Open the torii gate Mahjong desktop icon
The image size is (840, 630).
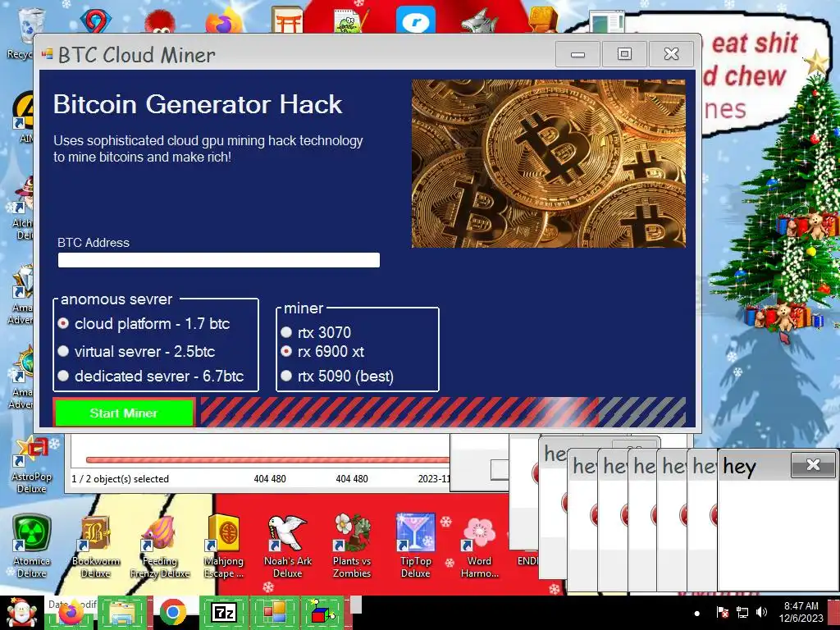287,20
